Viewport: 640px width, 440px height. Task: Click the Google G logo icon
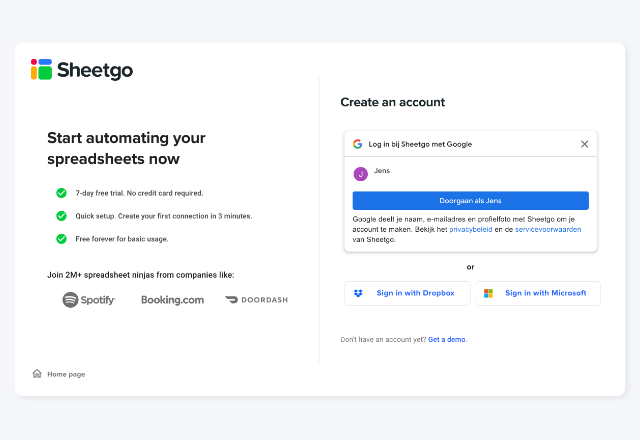[x=358, y=144]
